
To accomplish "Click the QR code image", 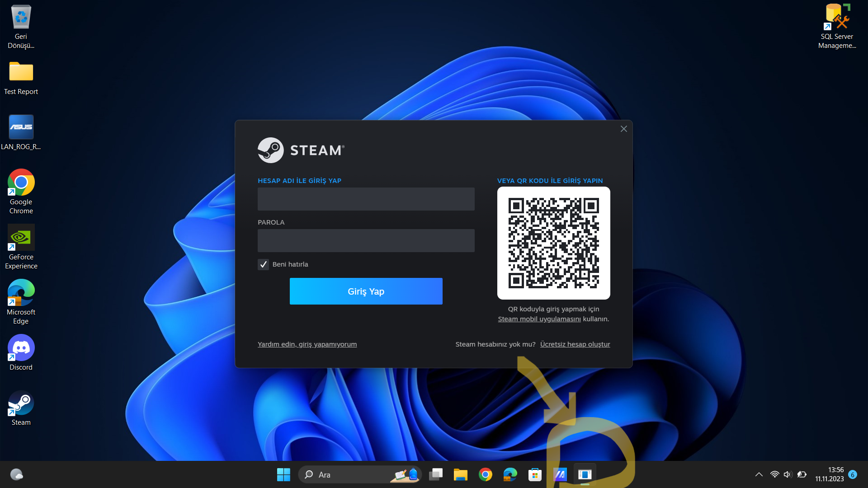I will (x=553, y=243).
